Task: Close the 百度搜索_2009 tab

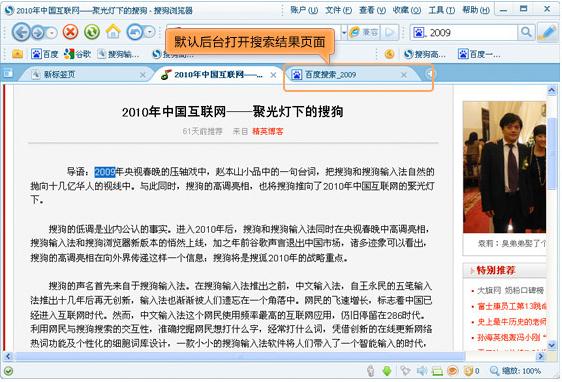Action: [404, 75]
